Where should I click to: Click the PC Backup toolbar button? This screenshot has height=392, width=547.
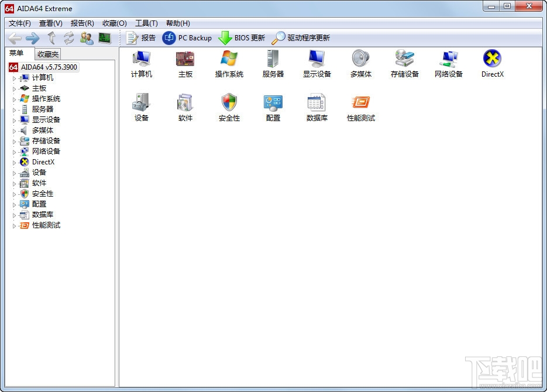coord(187,38)
